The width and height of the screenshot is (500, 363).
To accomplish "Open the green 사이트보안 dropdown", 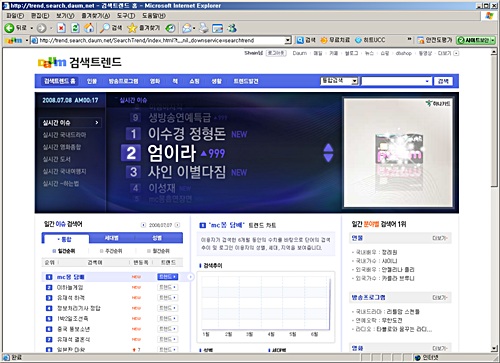I will click(492, 40).
